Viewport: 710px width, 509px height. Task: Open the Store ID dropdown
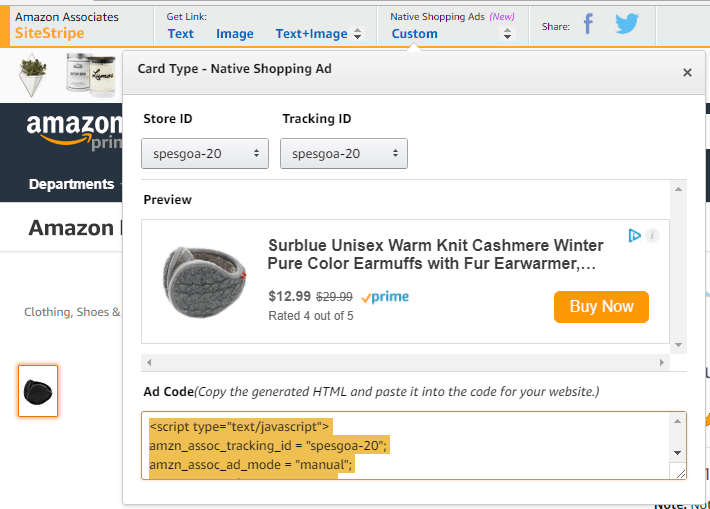[205, 154]
